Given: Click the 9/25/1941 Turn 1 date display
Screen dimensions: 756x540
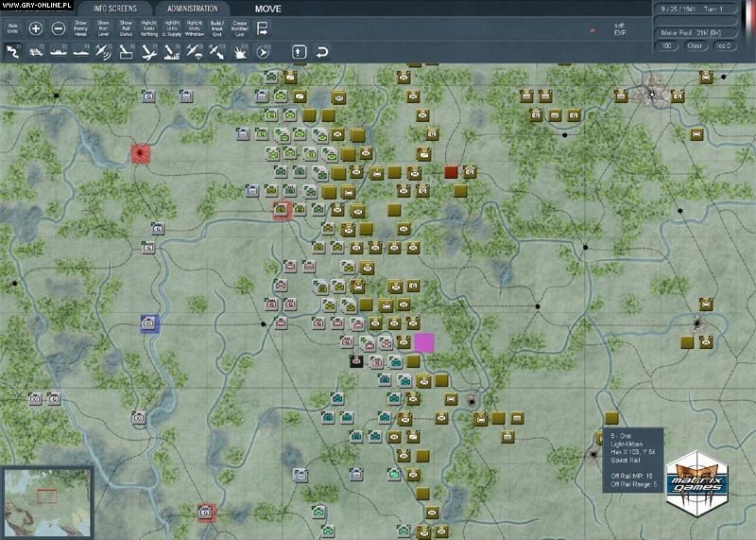Looking at the screenshot, I should pyautogui.click(x=696, y=9).
